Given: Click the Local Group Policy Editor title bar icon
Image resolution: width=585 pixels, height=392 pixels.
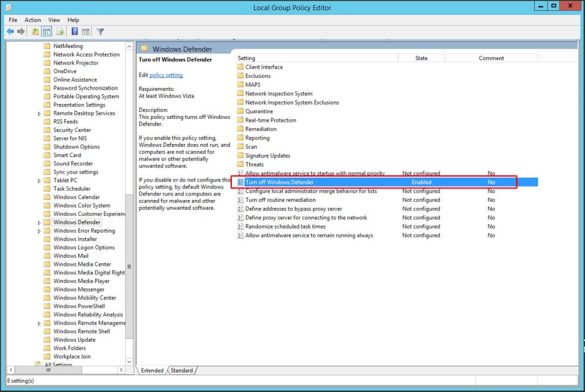Looking at the screenshot, I should [x=8, y=7].
